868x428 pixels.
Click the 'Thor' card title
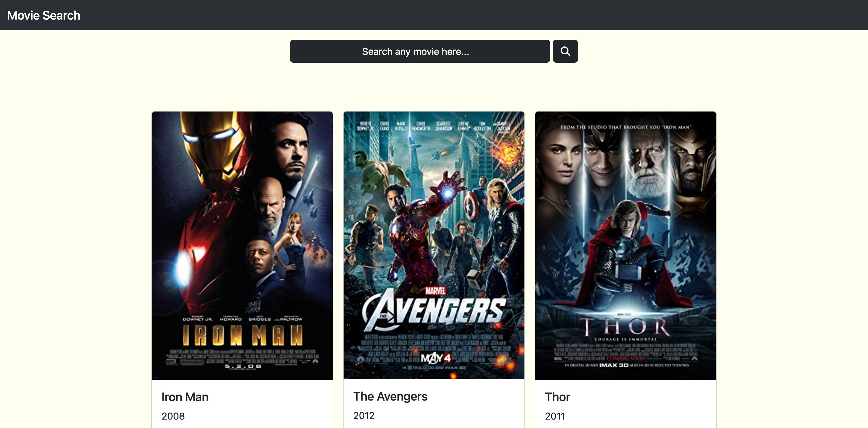point(557,397)
